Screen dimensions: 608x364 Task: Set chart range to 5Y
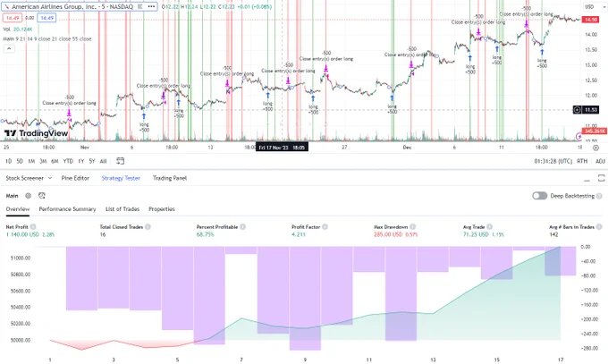coord(91,161)
